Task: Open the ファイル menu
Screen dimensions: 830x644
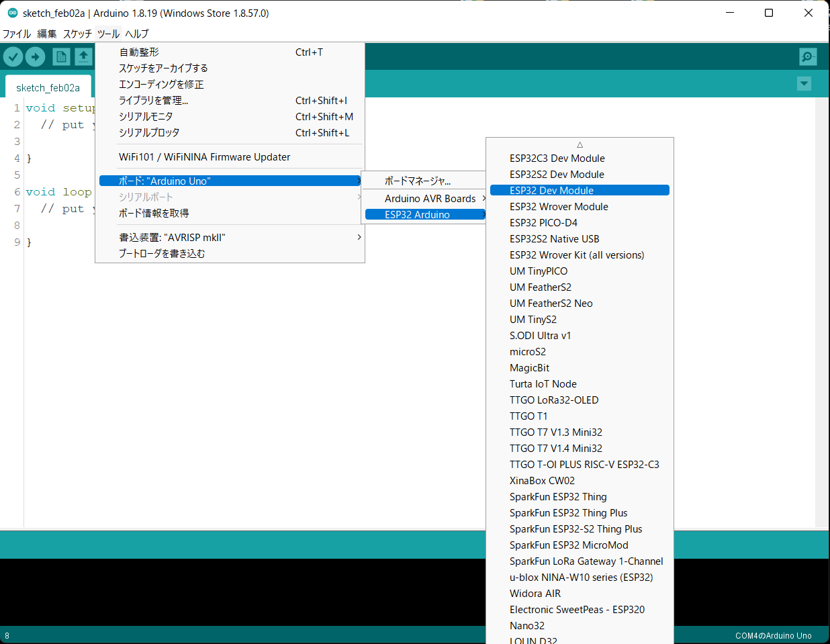Action: coord(16,34)
